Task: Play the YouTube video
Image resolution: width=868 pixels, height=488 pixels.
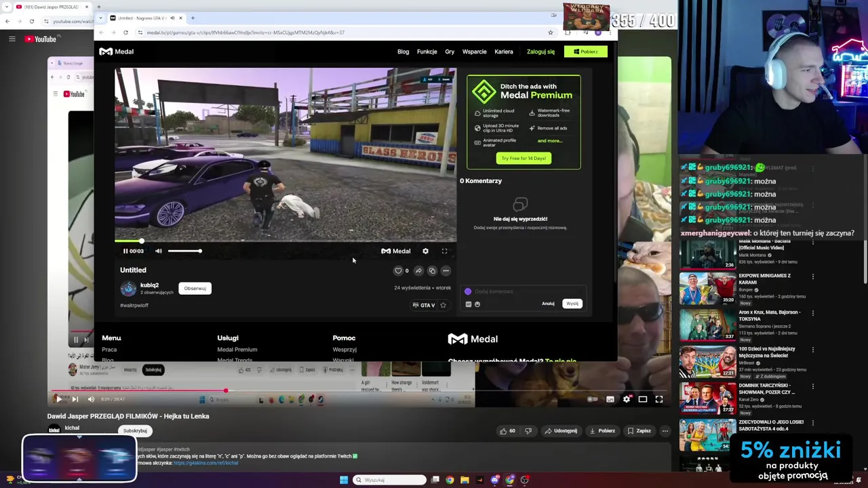Action: pyautogui.click(x=58, y=399)
